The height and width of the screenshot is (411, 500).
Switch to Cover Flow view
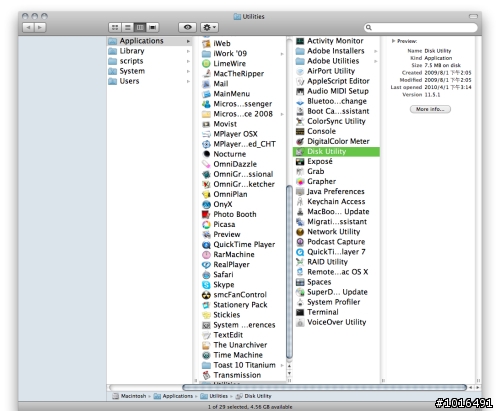pos(153,27)
